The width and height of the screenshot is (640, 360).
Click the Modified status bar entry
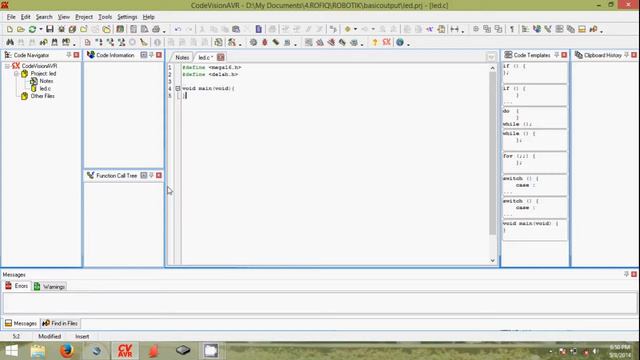click(x=49, y=336)
